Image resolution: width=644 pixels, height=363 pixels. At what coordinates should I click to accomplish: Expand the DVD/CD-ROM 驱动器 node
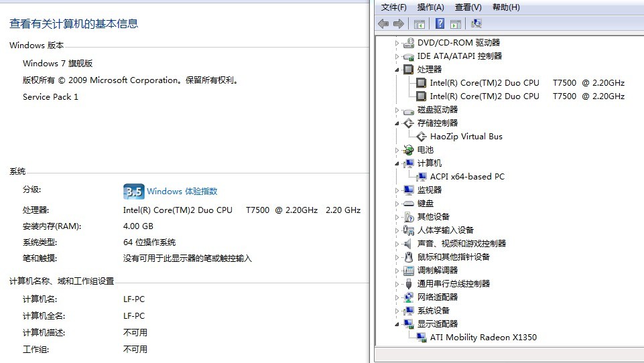click(x=397, y=43)
